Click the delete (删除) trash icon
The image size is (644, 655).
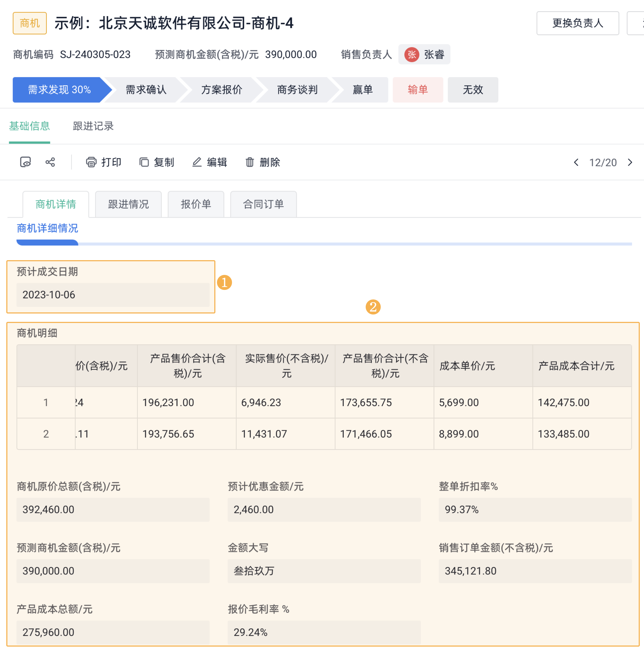(250, 162)
